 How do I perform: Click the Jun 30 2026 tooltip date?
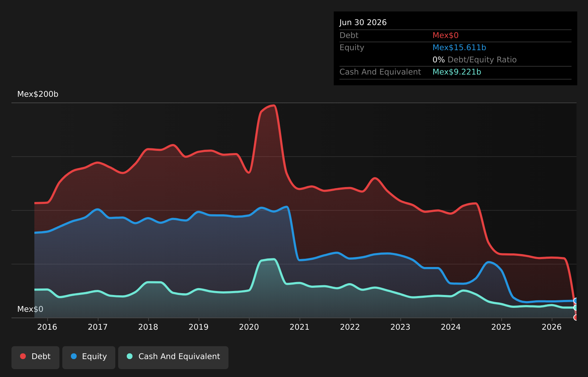pos(363,23)
